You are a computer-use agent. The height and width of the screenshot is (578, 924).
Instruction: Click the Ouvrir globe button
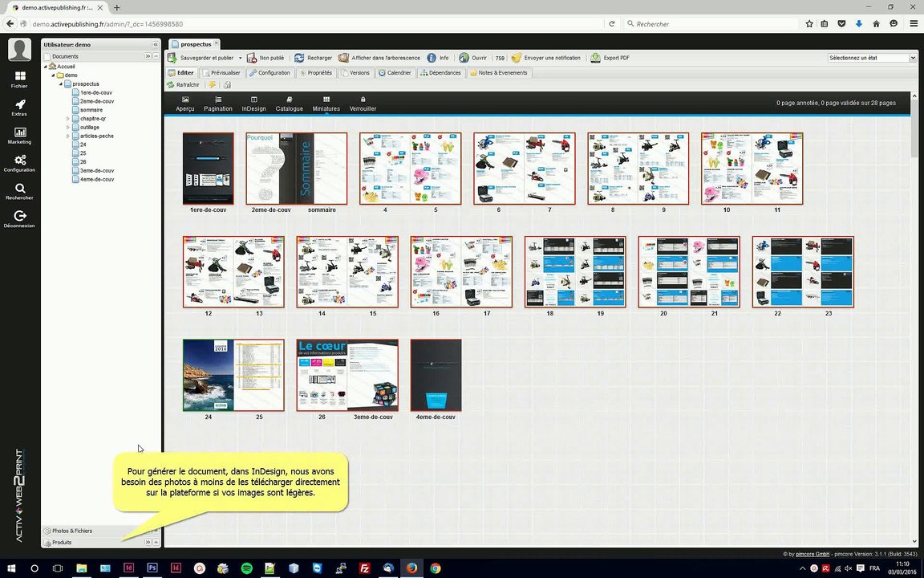coord(473,58)
